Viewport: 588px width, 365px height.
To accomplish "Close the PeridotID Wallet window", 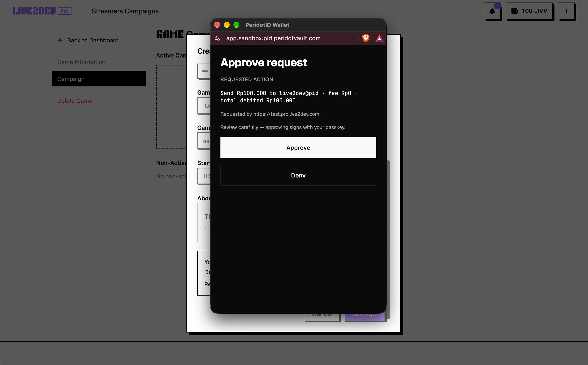I will 217,25.
